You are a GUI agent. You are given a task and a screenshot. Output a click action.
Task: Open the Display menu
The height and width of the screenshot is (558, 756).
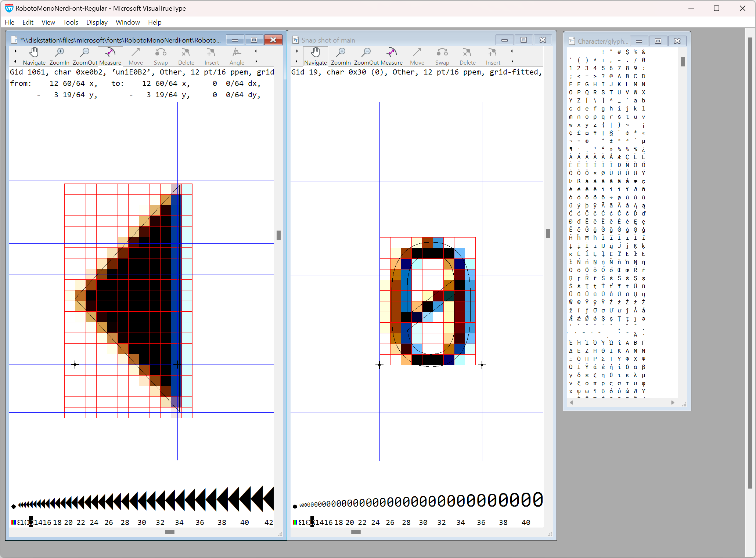97,22
